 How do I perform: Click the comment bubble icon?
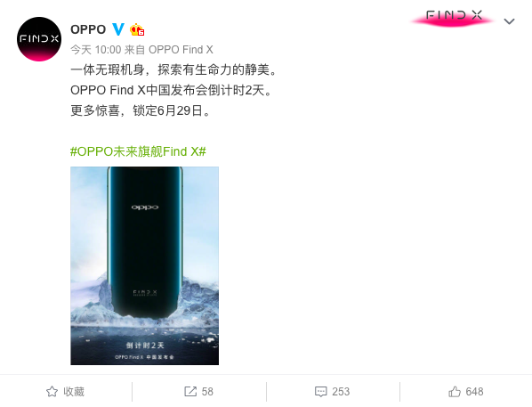pos(321,392)
